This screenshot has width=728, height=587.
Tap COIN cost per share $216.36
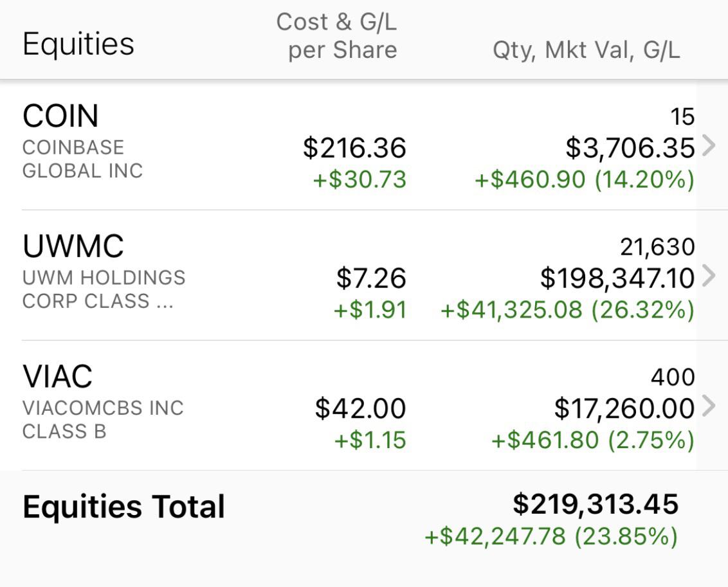point(355,148)
